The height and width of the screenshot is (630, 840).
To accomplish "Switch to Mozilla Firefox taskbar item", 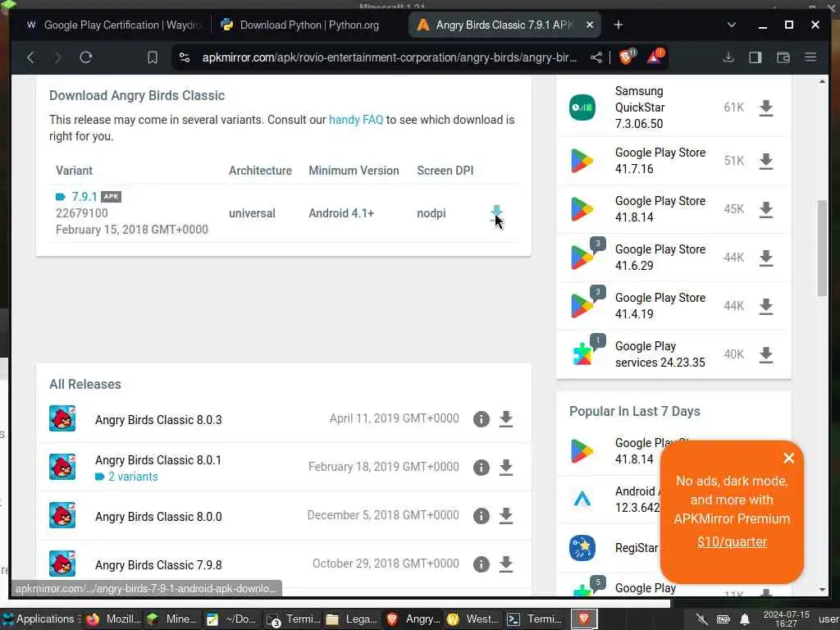I will (113, 619).
